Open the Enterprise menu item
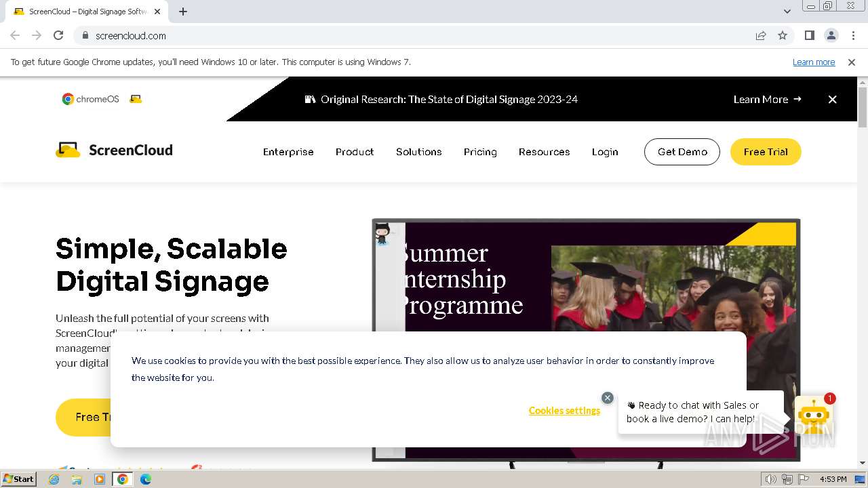 pos(288,152)
